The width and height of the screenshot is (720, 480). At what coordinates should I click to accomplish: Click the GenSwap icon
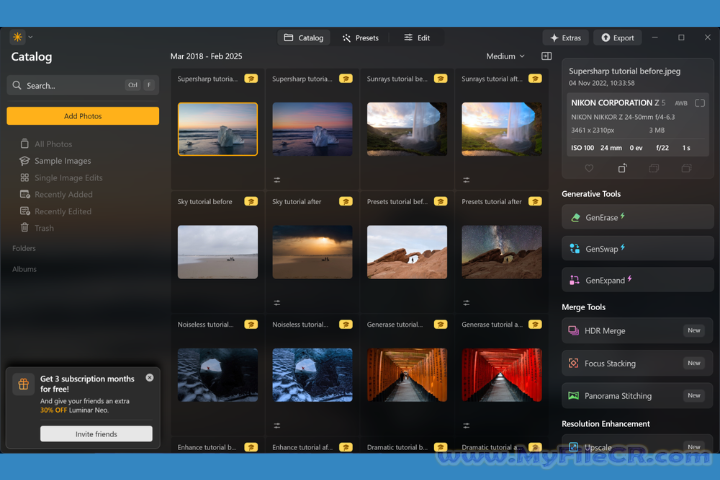pos(574,248)
